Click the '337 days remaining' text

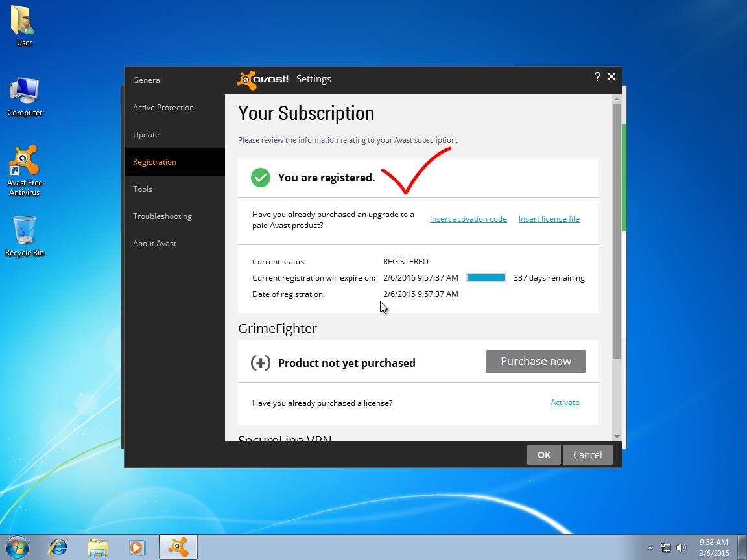[549, 277]
